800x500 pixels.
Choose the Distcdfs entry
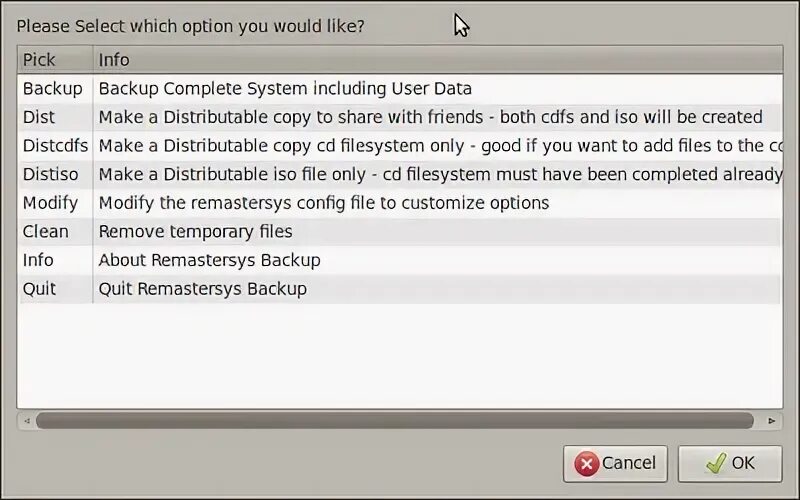pyautogui.click(x=55, y=146)
